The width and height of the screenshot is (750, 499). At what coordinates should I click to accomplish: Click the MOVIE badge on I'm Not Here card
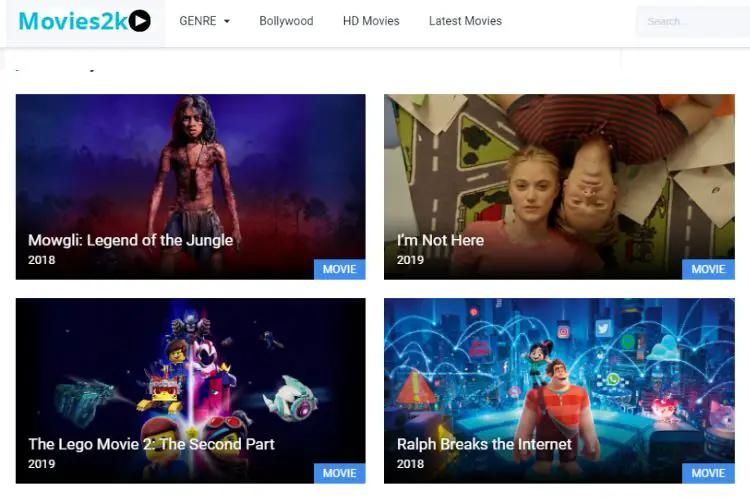708,269
